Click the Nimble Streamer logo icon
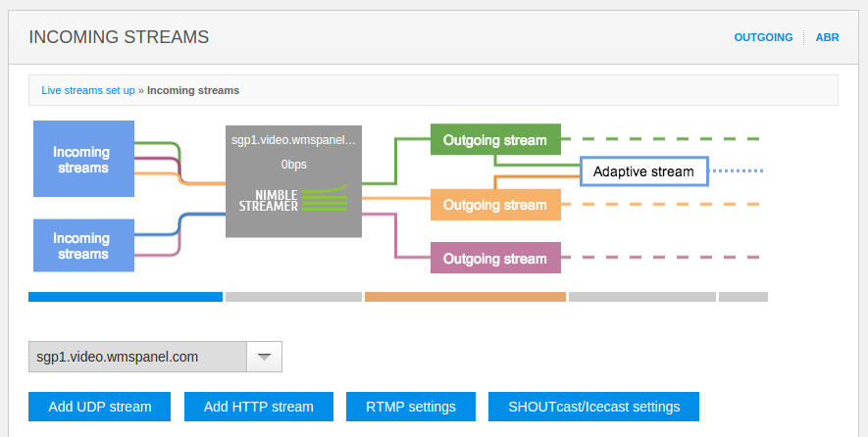868x437 pixels. point(294,198)
